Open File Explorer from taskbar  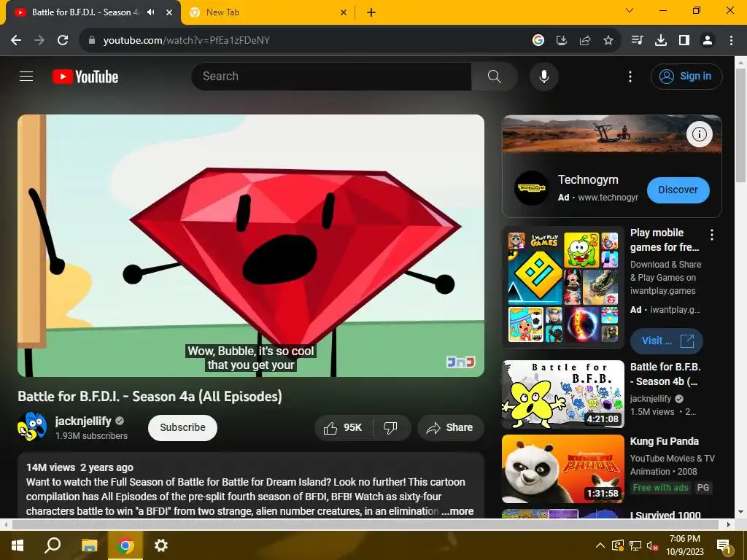(89, 545)
